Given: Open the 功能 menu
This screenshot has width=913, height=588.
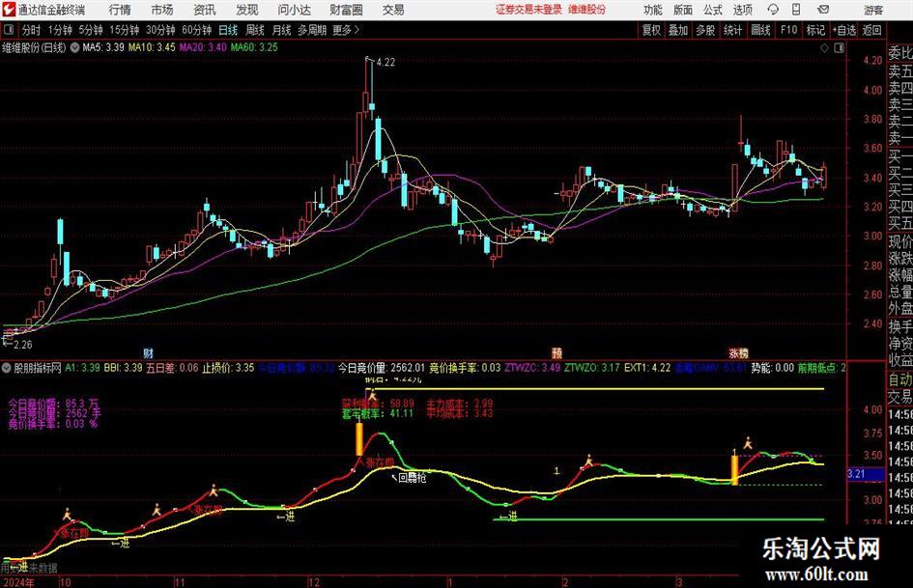Looking at the screenshot, I should tap(653, 10).
